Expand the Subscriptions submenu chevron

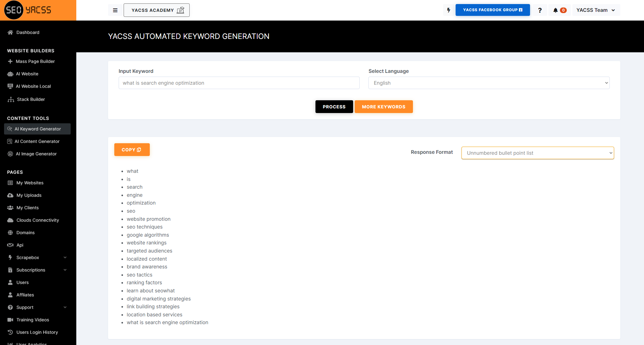pos(65,270)
